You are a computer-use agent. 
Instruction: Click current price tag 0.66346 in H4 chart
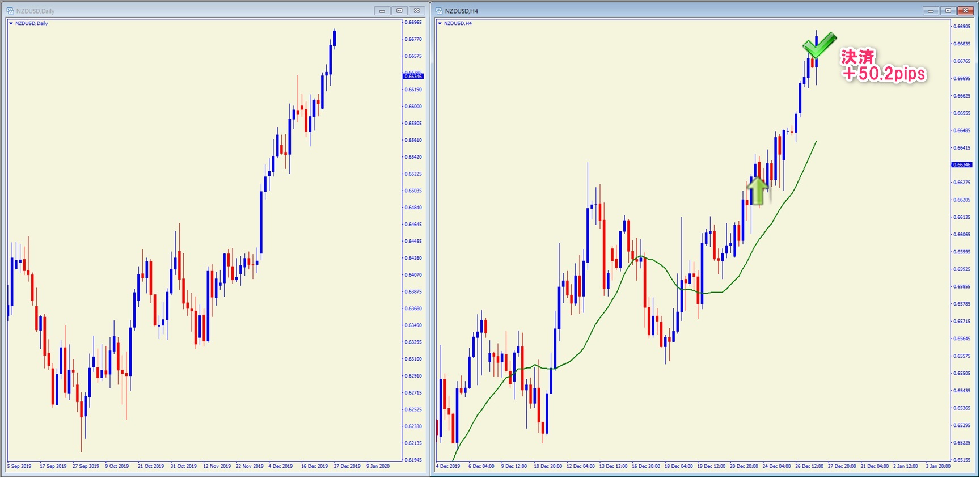[x=961, y=164]
